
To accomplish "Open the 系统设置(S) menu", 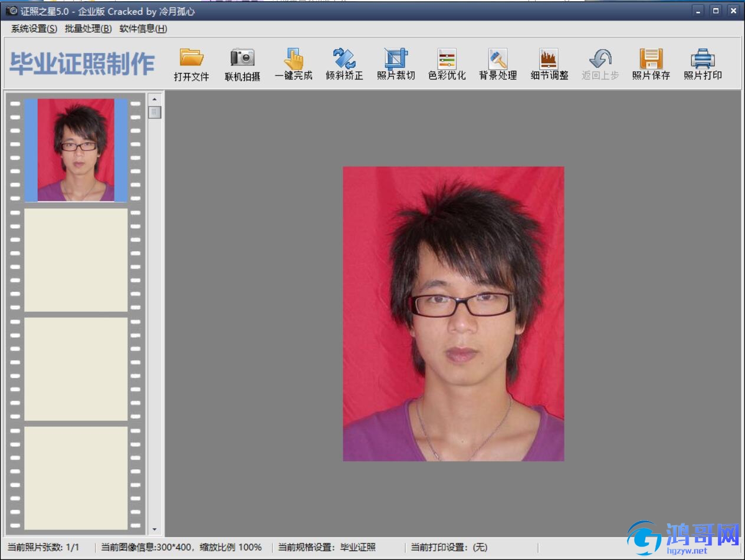I will pyautogui.click(x=34, y=28).
